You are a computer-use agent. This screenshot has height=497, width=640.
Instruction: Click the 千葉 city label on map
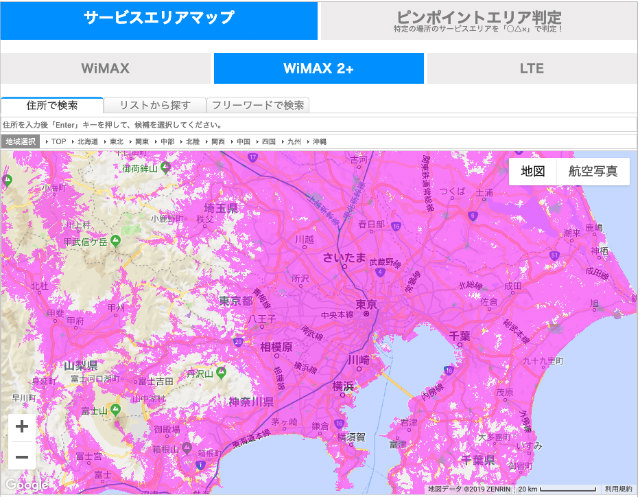pyautogui.click(x=460, y=336)
